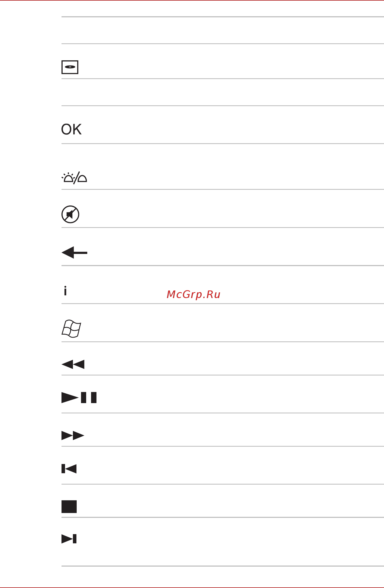Image resolution: width=384 pixels, height=588 pixels.
Task: Click the information 'i' icon
Action: coord(65,290)
